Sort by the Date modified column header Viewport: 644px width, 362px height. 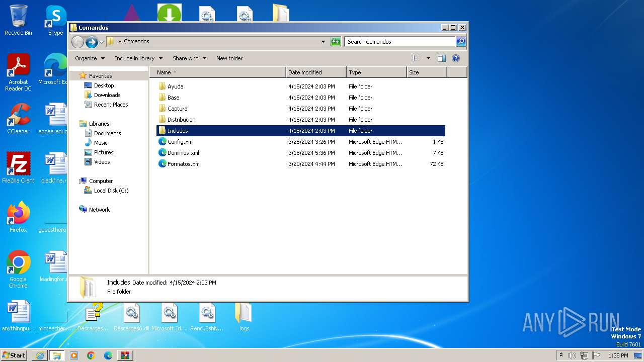coord(316,72)
